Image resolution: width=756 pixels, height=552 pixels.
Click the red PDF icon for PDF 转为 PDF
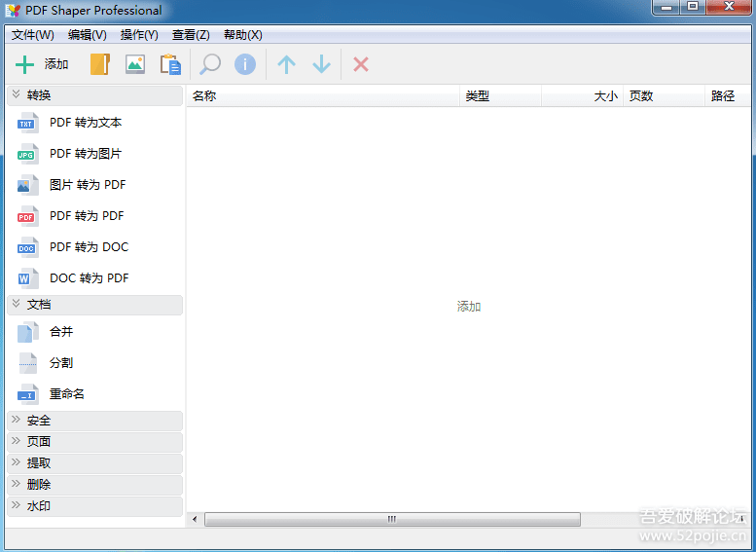coord(27,216)
